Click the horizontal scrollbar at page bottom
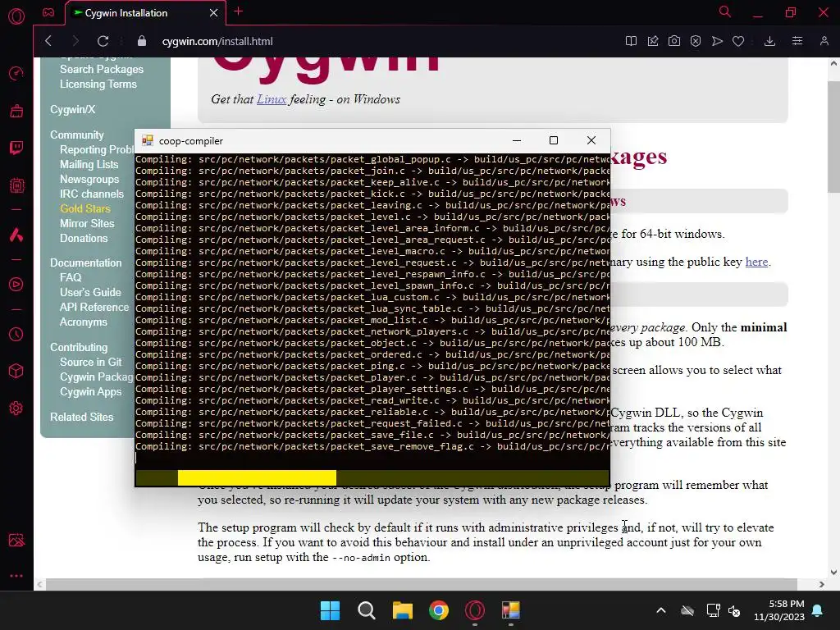The image size is (840, 630). coord(421,584)
